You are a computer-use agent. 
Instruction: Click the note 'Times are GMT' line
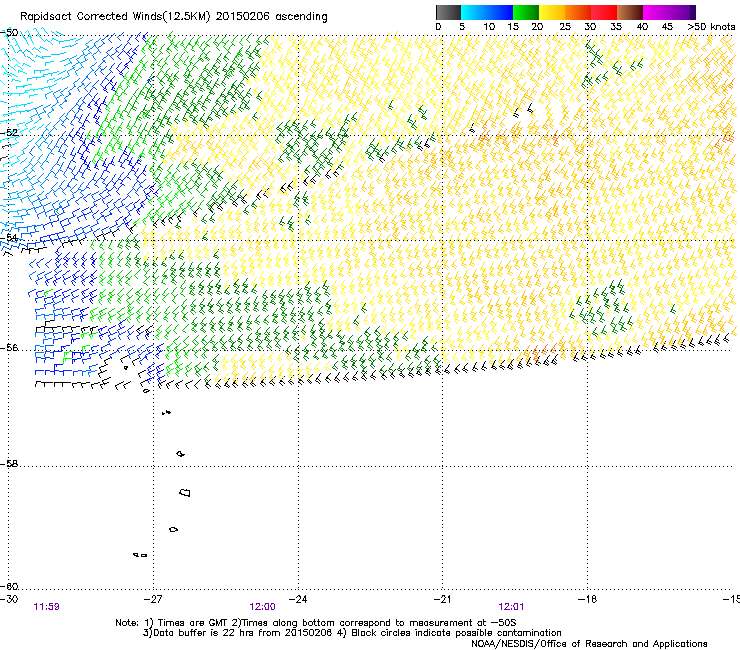[x=316, y=623]
